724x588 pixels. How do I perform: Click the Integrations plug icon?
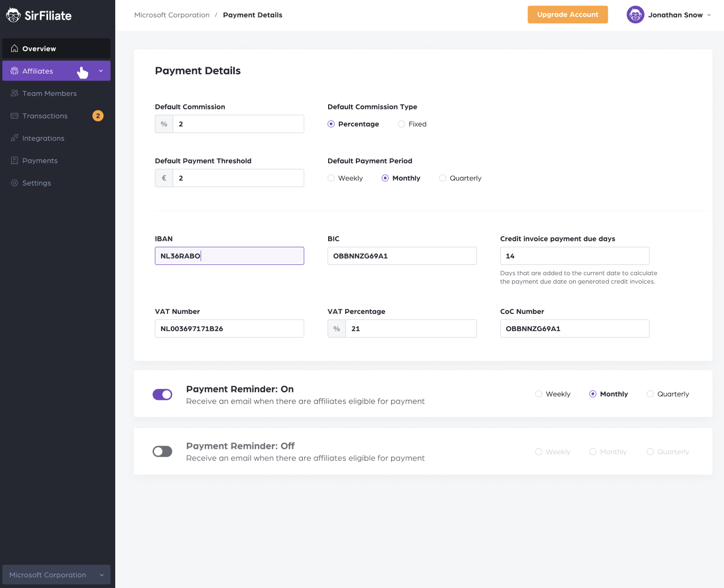14,138
